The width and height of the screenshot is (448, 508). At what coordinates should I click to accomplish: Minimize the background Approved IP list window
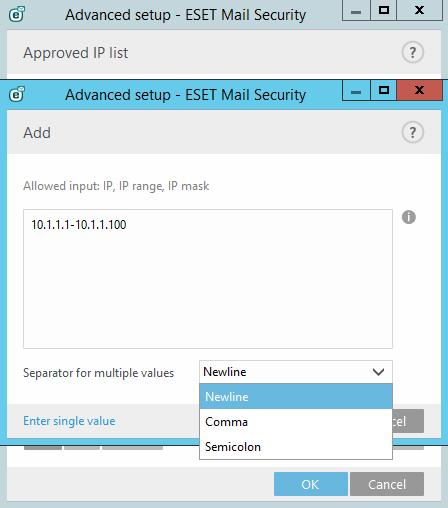(x=356, y=10)
